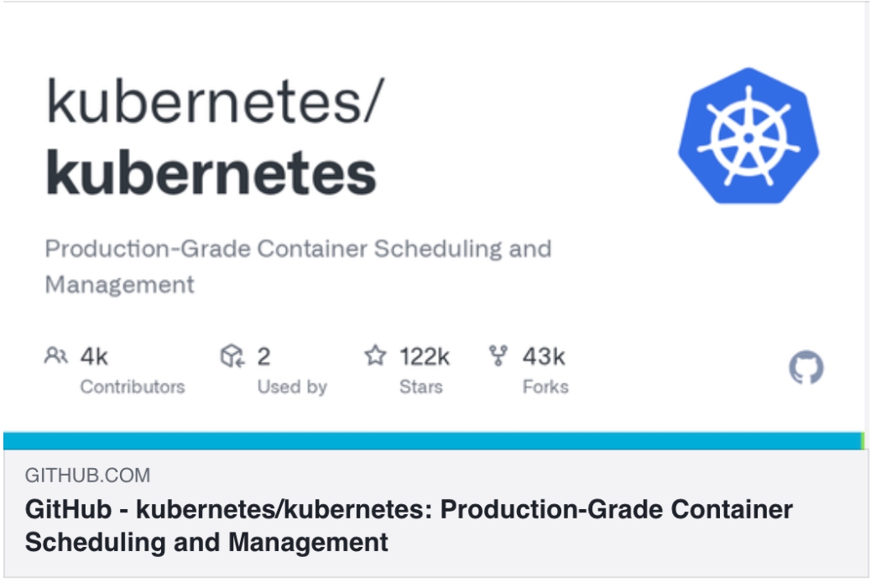This screenshot has height=588, width=881.
Task: Click the Used by label text
Action: tap(292, 388)
